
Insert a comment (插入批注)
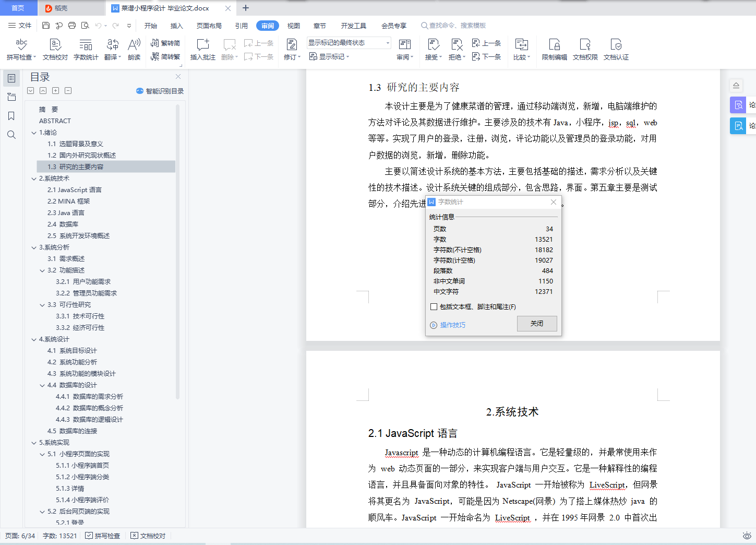pyautogui.click(x=203, y=50)
